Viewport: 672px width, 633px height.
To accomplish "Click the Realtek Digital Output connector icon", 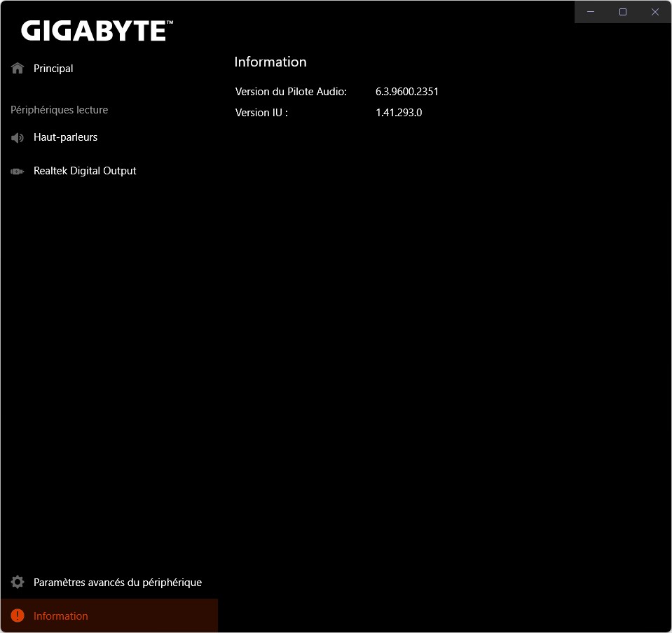I will 18,171.
